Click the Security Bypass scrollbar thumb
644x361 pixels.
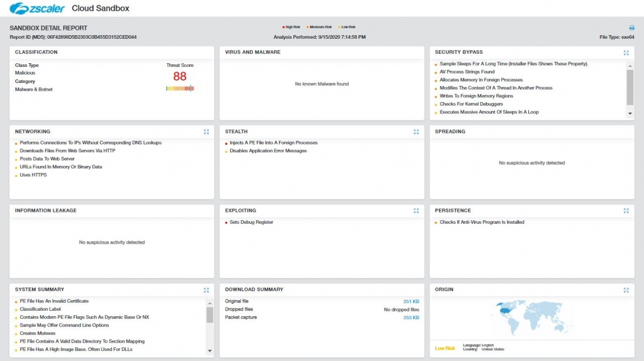(x=630, y=88)
